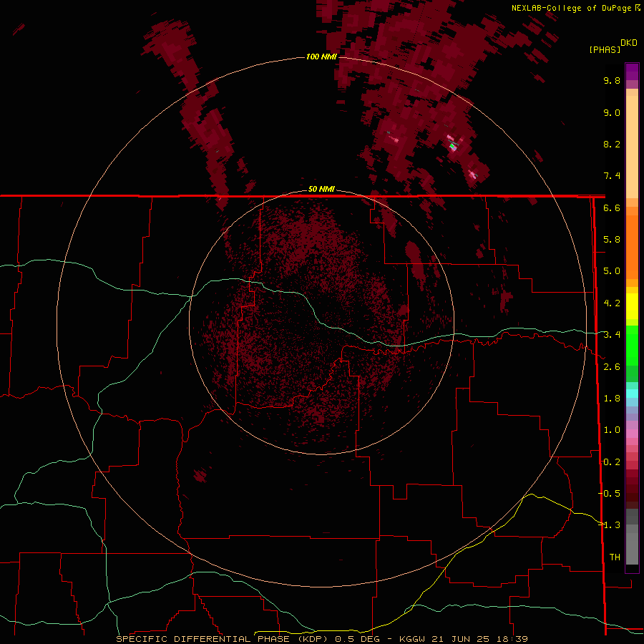Click the 9.0 scale value
This screenshot has height=644, width=644.
[x=612, y=112]
